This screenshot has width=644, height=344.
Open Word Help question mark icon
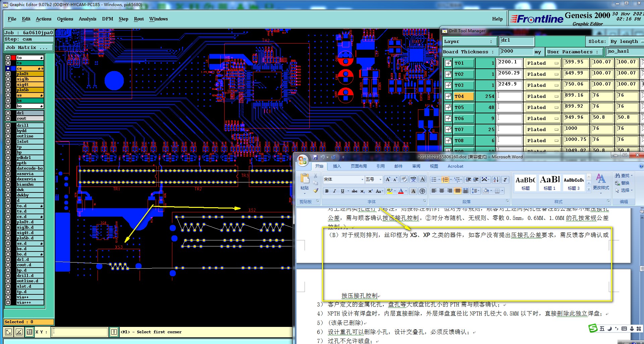[x=641, y=166]
